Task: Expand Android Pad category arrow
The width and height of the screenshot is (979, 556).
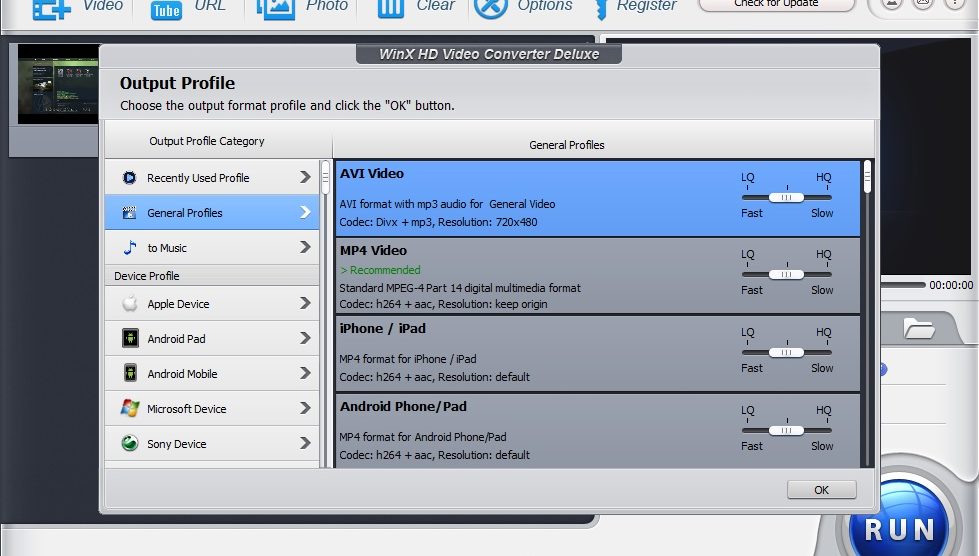Action: tap(305, 338)
